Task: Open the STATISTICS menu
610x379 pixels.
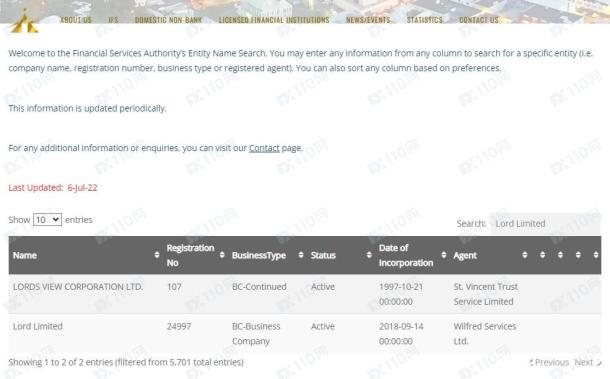Action: 424,20
